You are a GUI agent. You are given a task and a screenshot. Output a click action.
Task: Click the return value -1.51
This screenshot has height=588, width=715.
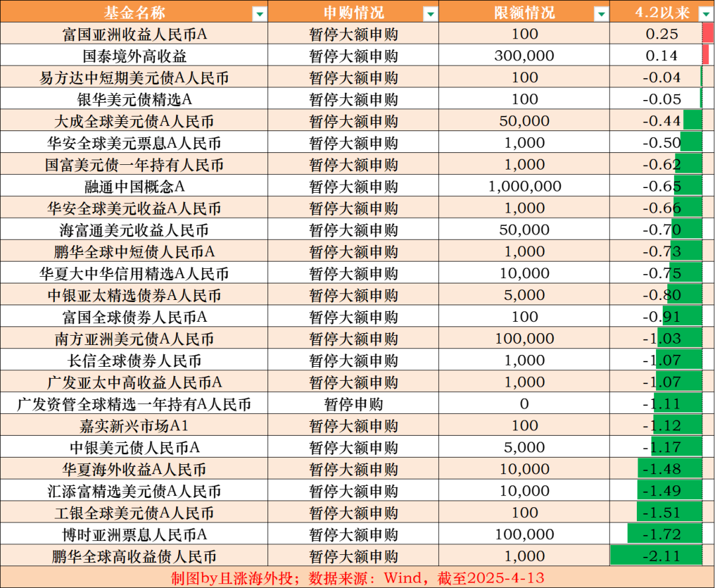[662, 513]
